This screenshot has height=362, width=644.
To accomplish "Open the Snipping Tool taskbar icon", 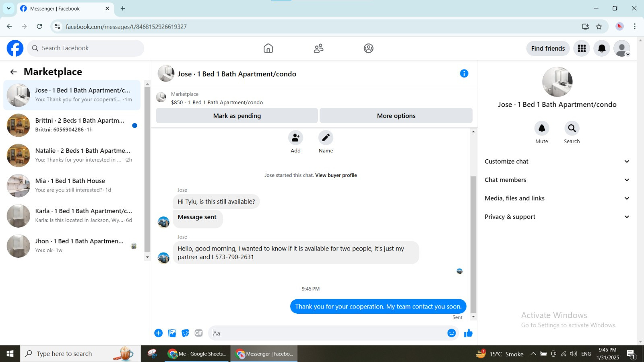I will pyautogui.click(x=153, y=354).
